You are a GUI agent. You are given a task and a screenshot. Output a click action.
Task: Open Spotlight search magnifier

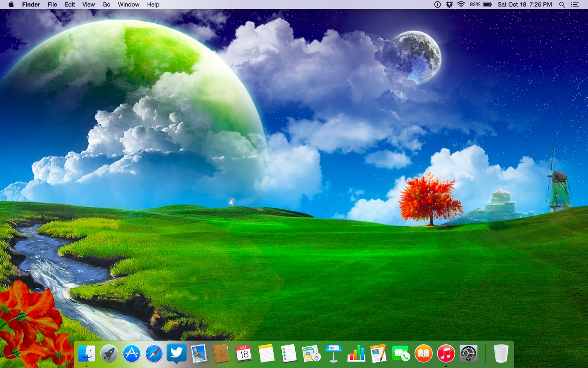click(x=562, y=4)
